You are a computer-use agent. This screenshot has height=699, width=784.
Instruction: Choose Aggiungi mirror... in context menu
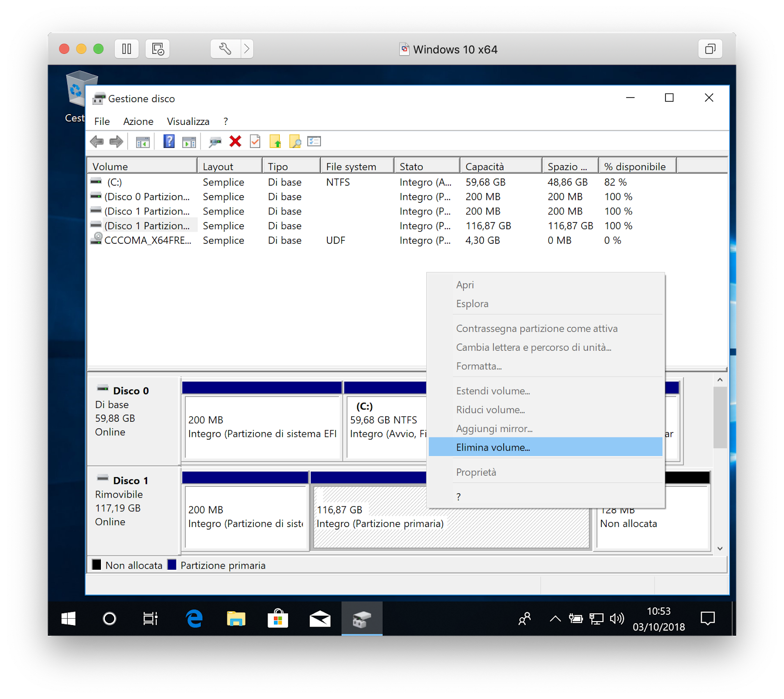pos(545,429)
